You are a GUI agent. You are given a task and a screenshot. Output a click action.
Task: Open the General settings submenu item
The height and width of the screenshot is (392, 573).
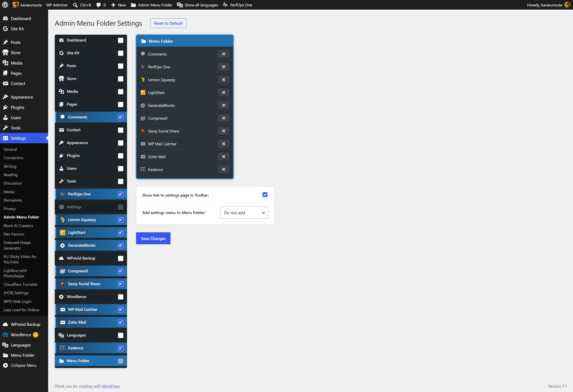click(x=10, y=149)
